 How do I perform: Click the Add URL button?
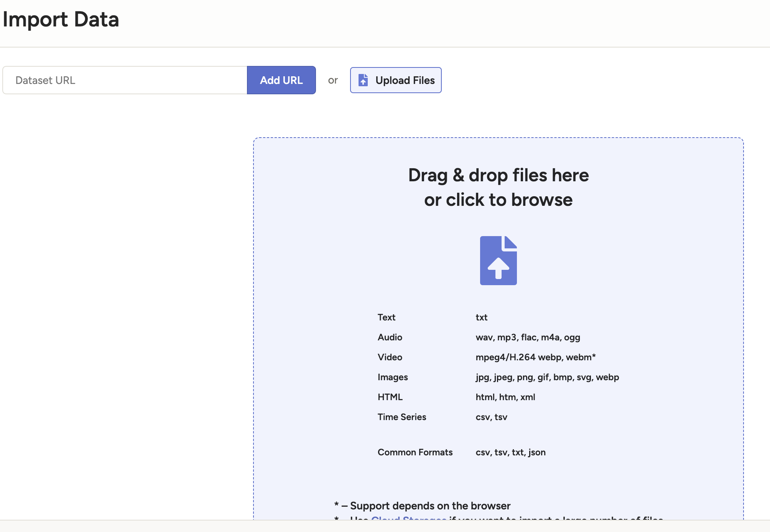coord(281,80)
